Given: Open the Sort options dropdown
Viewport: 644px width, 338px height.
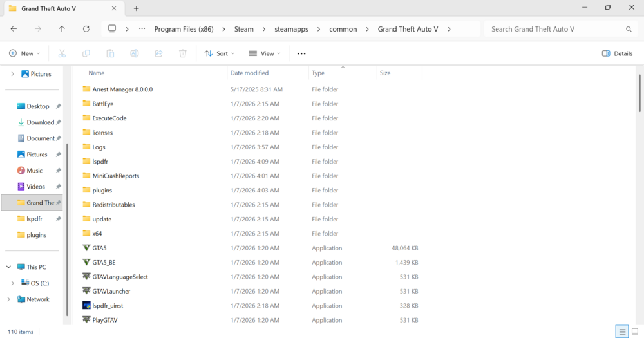Looking at the screenshot, I should pos(220,53).
